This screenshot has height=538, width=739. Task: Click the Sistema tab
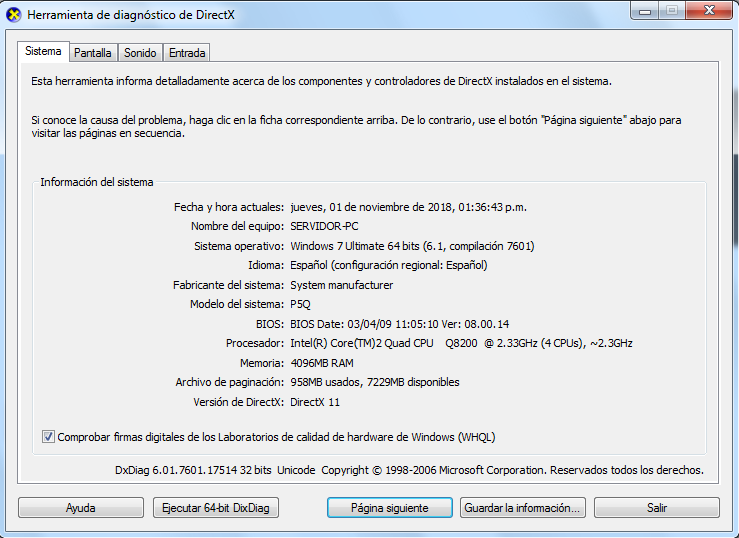coord(43,51)
